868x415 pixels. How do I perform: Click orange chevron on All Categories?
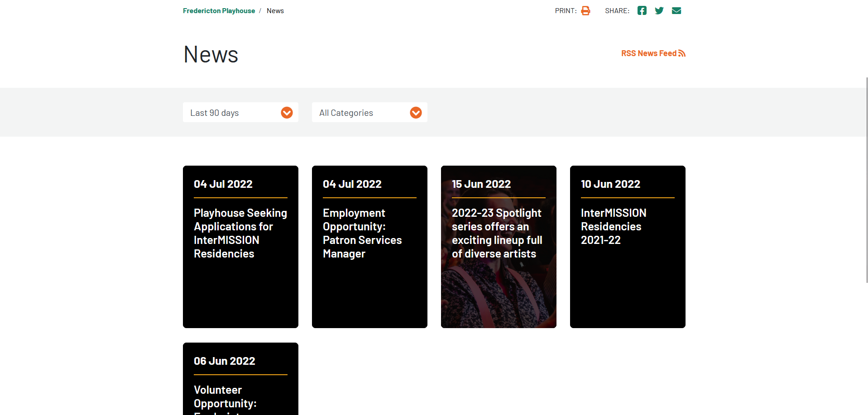[x=416, y=113]
